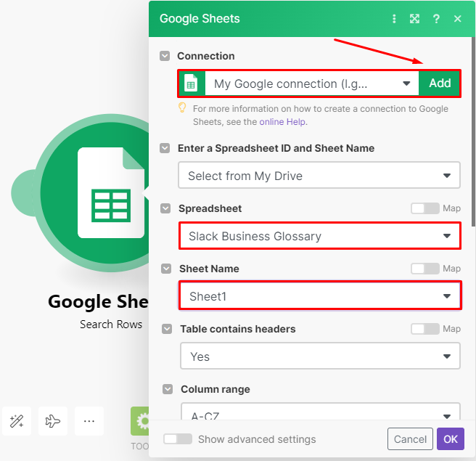Screen dimensions: 476x461
Task: Open the My Google connection dropdown
Action: pyautogui.click(x=312, y=83)
